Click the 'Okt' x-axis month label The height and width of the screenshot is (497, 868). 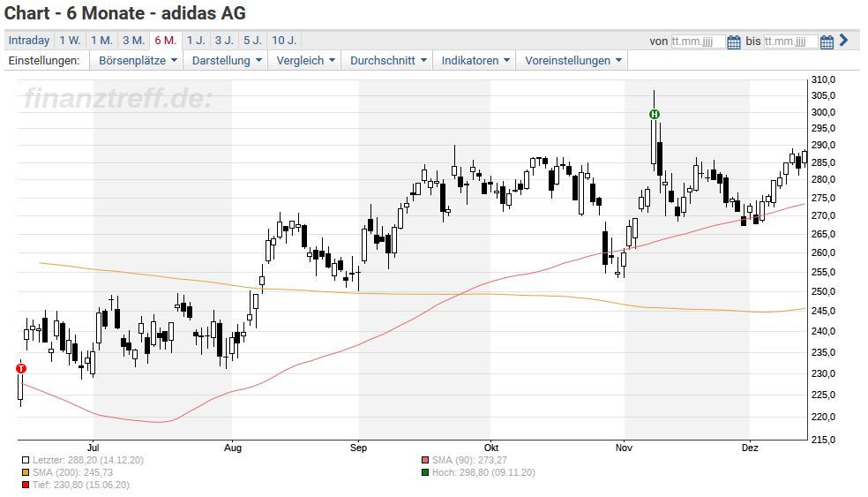coord(491,448)
